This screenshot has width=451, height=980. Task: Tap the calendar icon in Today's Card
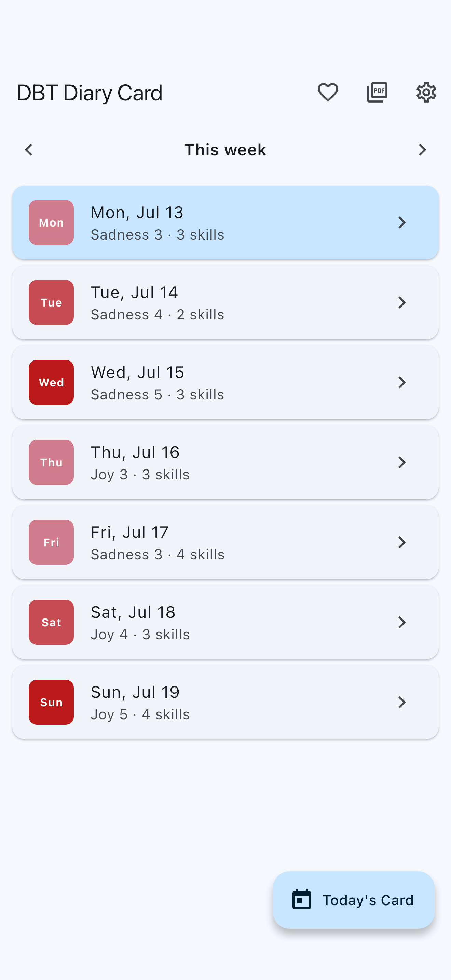(302, 900)
